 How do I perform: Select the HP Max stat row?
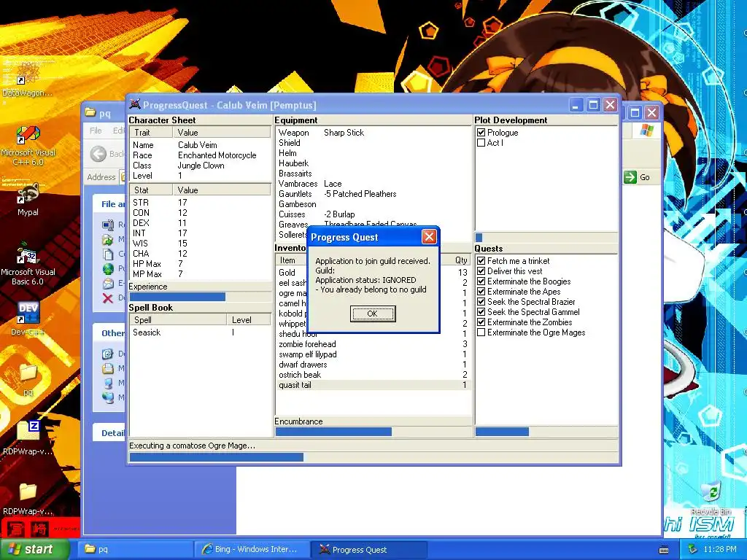pyautogui.click(x=200, y=264)
